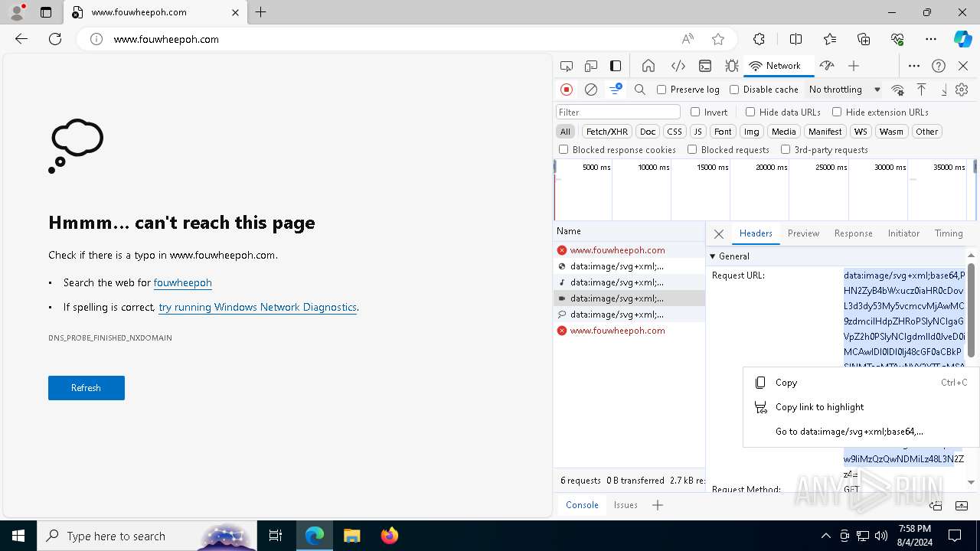
Task: Switch to the Response tab
Action: click(x=853, y=233)
